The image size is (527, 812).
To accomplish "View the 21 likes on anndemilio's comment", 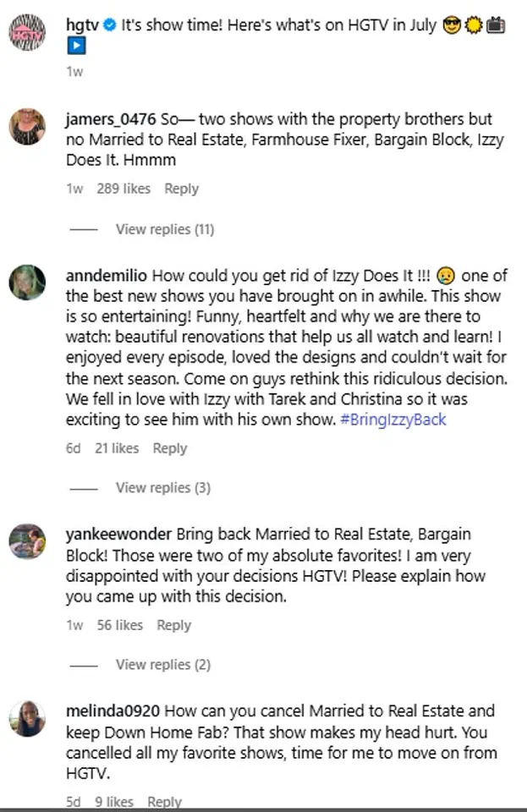I will pyautogui.click(x=116, y=448).
